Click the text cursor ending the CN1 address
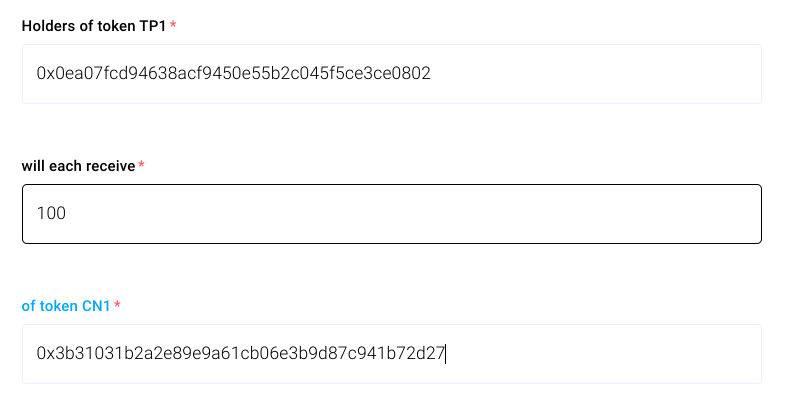The width and height of the screenshot is (809, 416). click(x=447, y=353)
